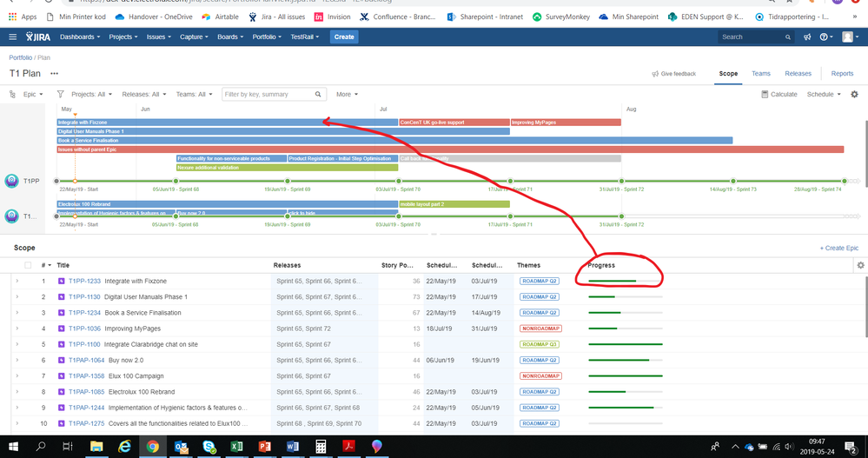Open Windows Start menu
868x458 pixels.
pyautogui.click(x=13, y=447)
